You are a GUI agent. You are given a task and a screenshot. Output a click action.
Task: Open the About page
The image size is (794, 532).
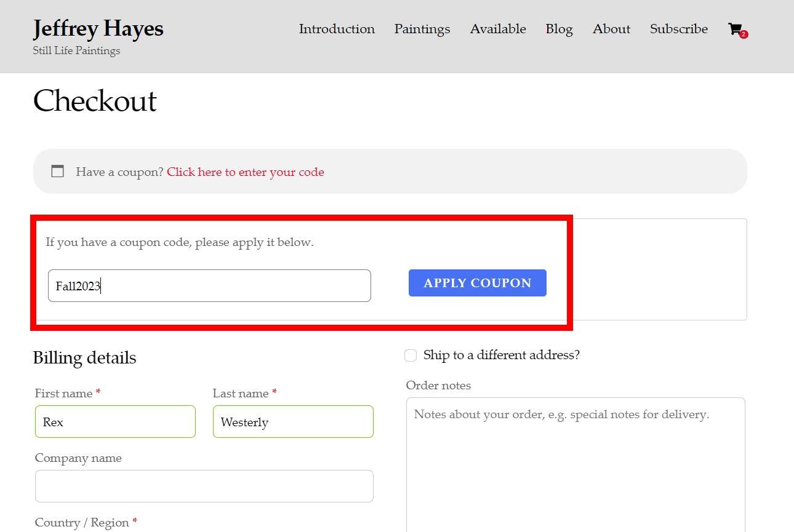coord(611,29)
